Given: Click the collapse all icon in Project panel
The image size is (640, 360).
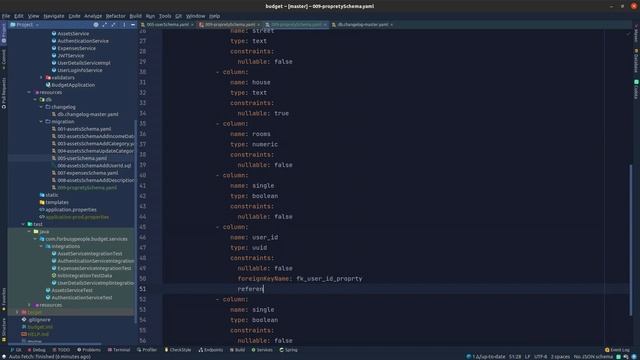Looking at the screenshot, I should tap(114, 25).
